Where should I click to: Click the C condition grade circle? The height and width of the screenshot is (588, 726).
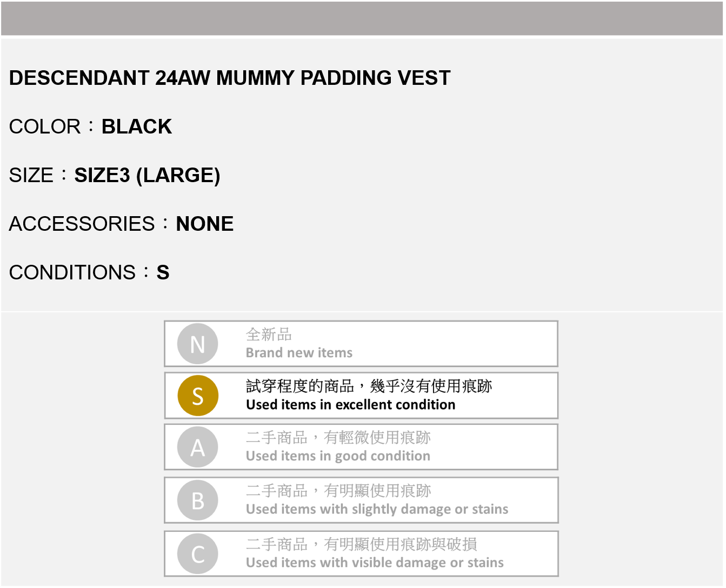198,554
